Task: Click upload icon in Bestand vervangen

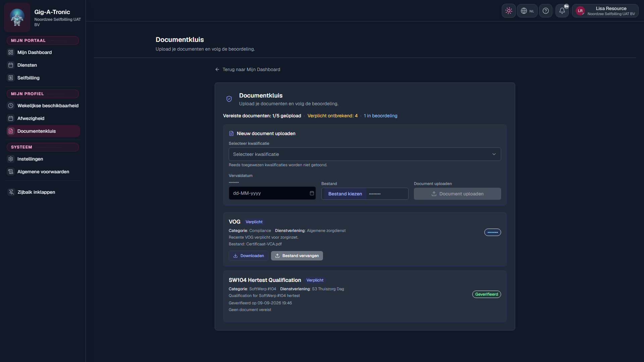Action: click(x=277, y=256)
